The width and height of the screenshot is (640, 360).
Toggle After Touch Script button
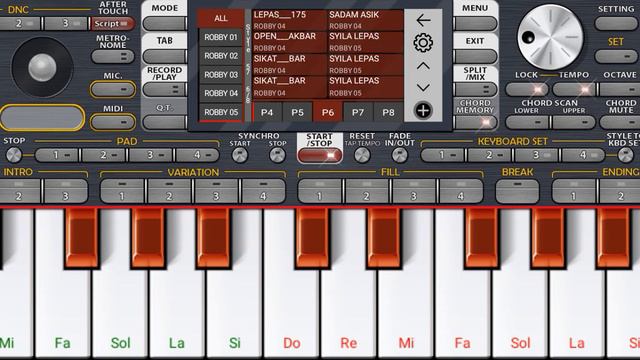113,24
